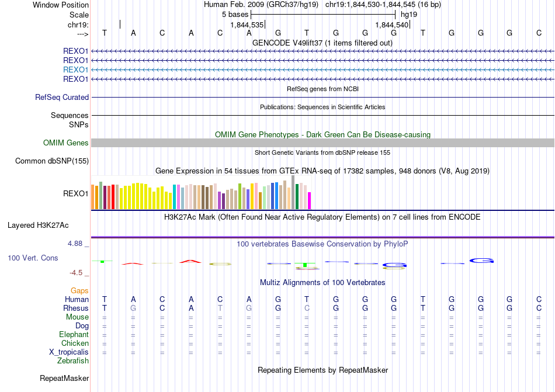Open the RefSeq Curated track label
This screenshot has width=555, height=392.
click(x=62, y=98)
